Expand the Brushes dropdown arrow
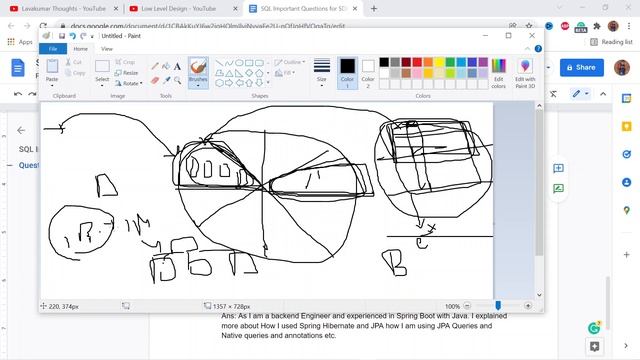The width and height of the screenshot is (640, 360). (x=198, y=85)
